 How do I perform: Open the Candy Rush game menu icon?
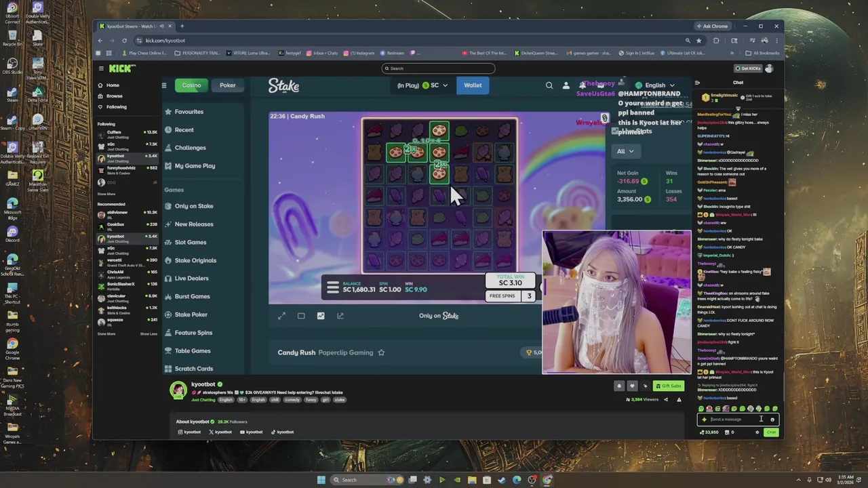333,288
